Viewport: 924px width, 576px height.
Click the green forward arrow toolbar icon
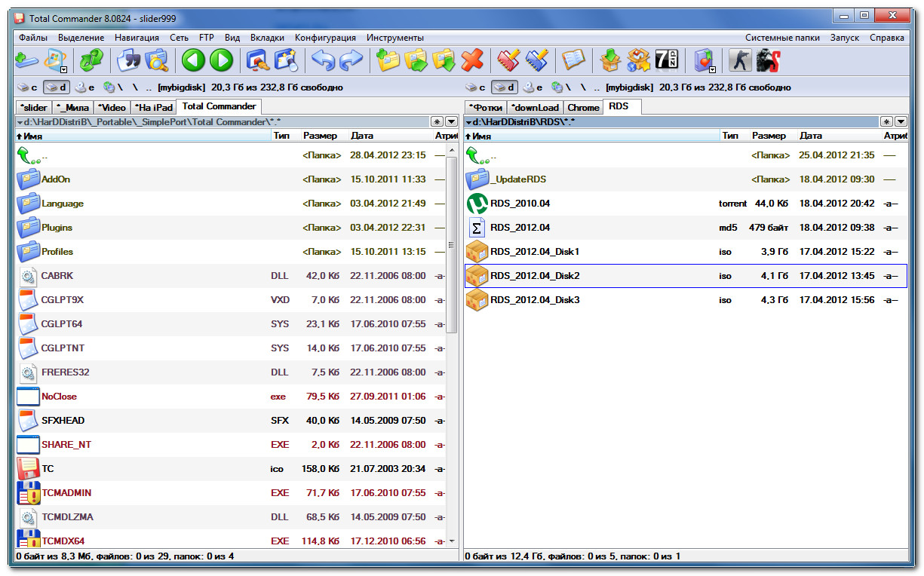click(221, 60)
